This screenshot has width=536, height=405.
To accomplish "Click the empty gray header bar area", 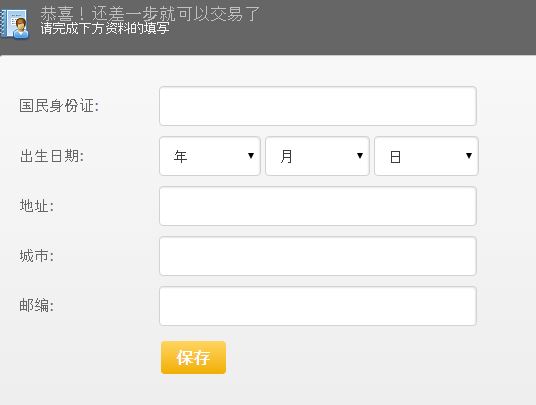I will pyautogui.click(x=397, y=27).
